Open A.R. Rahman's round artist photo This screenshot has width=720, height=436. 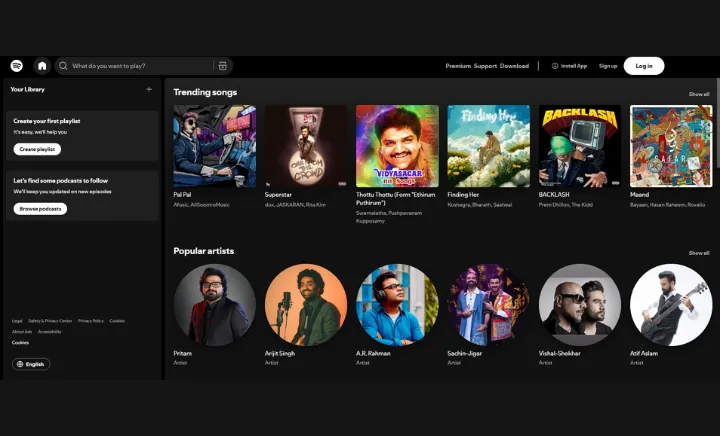(x=397, y=305)
